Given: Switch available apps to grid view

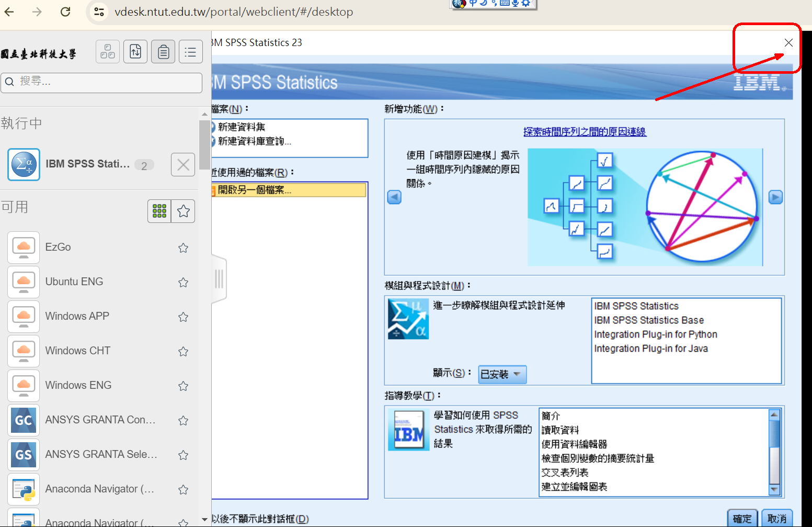Looking at the screenshot, I should [159, 211].
